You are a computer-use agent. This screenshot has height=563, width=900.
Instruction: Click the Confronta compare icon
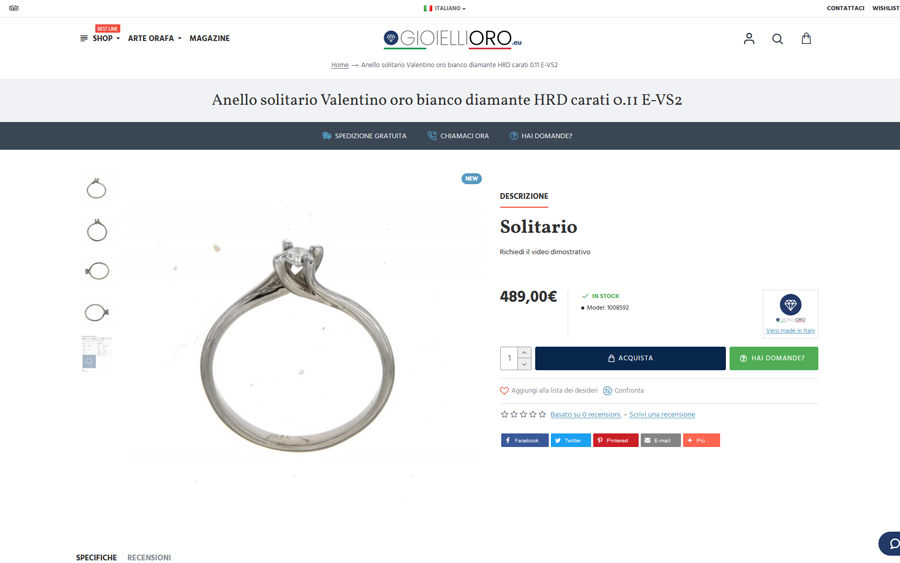coord(607,391)
